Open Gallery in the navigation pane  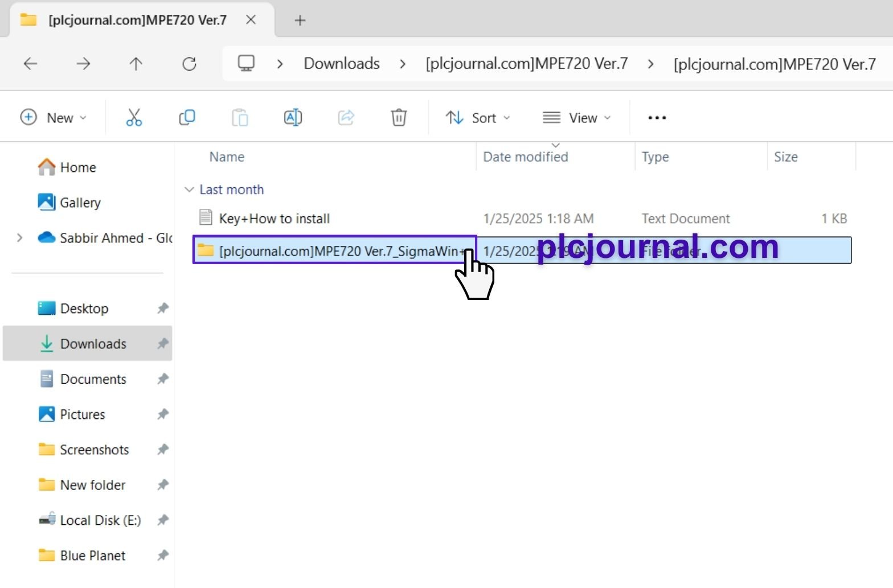(x=69, y=203)
